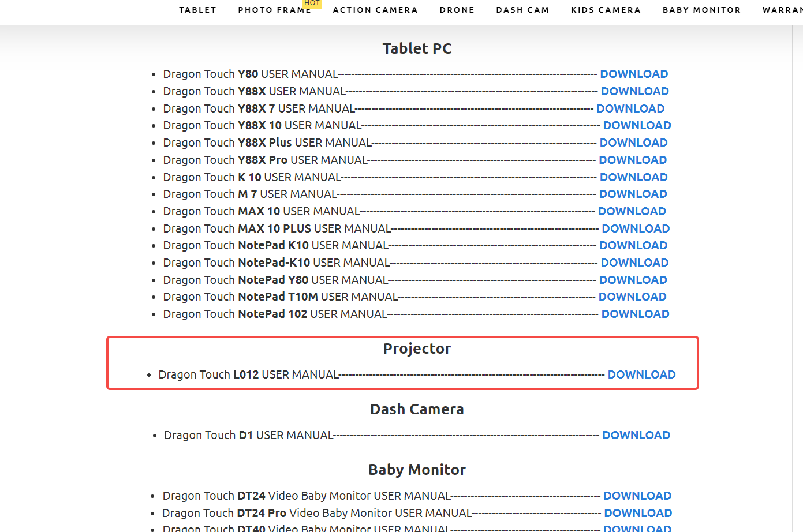The height and width of the screenshot is (532, 803).
Task: Download the D1 dash camera manual
Action: tap(636, 435)
